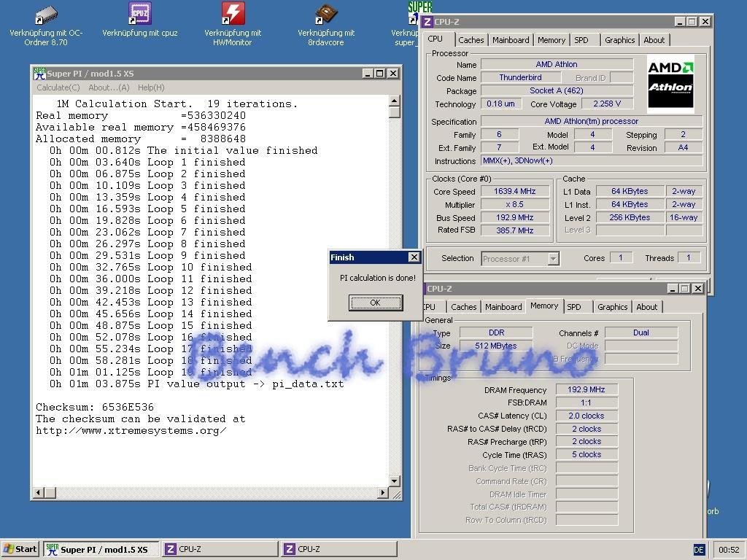Click the Multiplier value x 8.5
This screenshot has height=560, width=747.
click(x=514, y=205)
